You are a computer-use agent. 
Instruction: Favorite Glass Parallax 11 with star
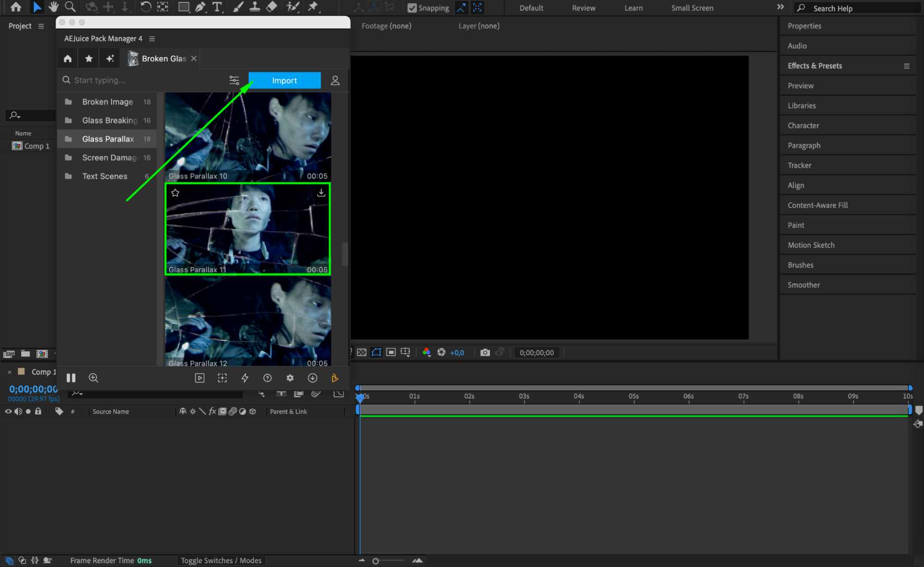click(x=175, y=193)
